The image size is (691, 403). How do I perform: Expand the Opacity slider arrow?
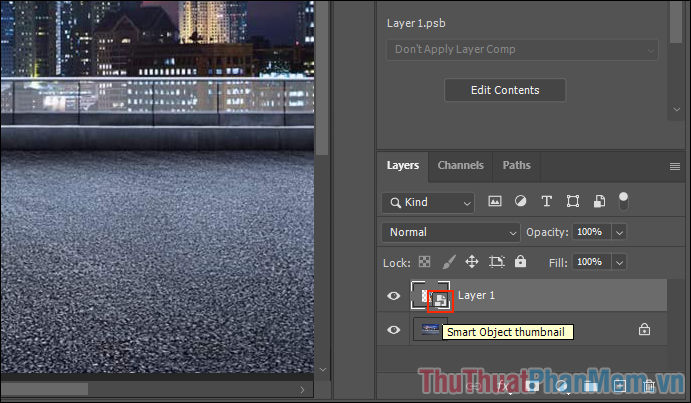620,232
